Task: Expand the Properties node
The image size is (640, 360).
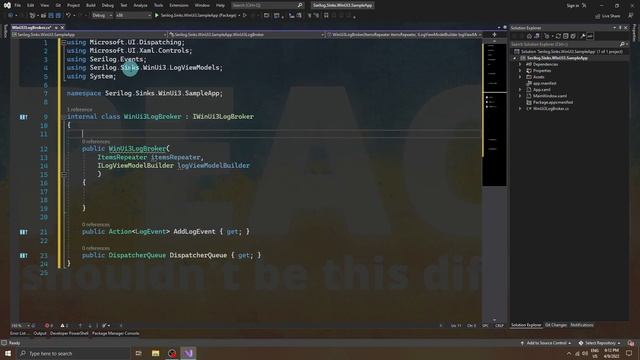Action: coord(520,71)
